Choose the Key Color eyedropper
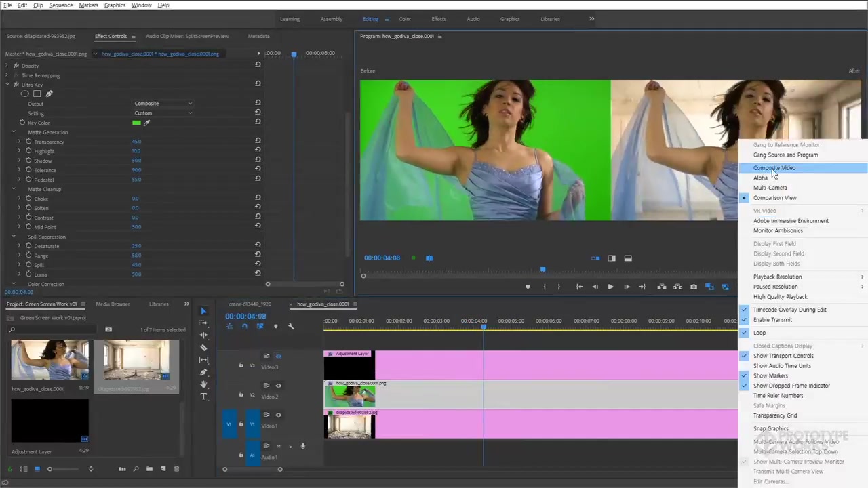Screen dimensions: 868x488 146,123
